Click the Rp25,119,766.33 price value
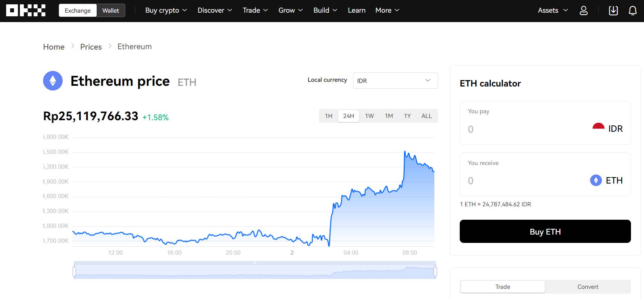 pyautogui.click(x=91, y=116)
